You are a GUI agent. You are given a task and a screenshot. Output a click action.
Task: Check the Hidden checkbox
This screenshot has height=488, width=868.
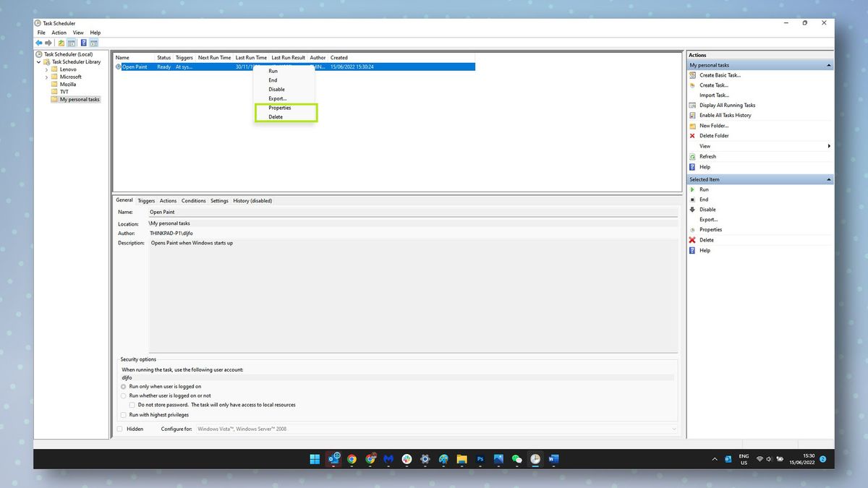(119, 428)
